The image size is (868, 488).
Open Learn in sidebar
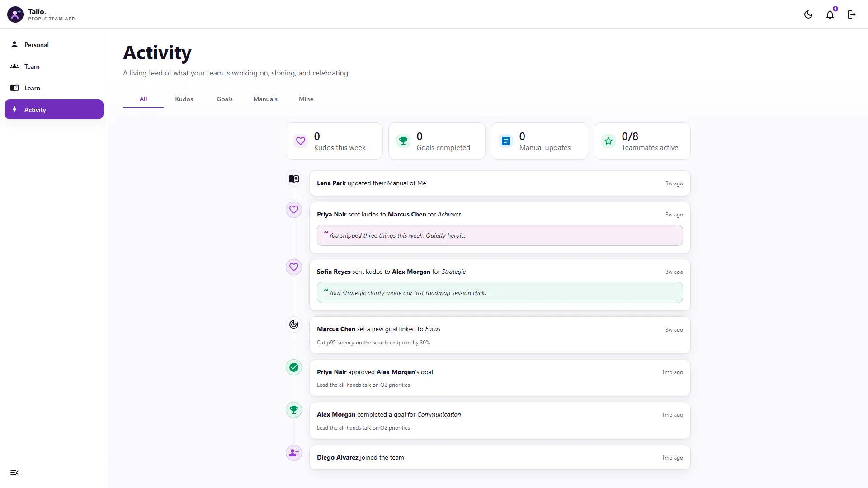[54, 88]
